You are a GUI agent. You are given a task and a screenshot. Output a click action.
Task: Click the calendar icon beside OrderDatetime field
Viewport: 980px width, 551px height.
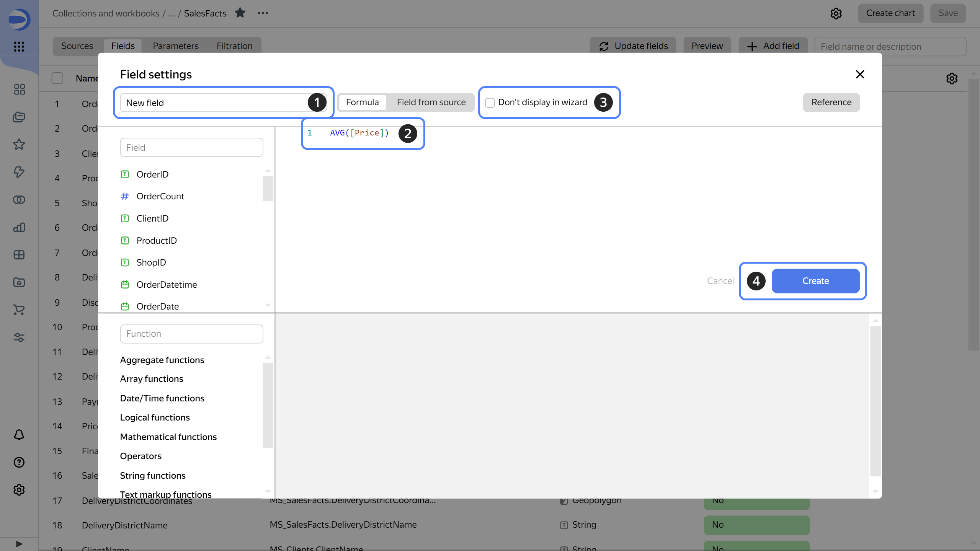click(x=125, y=284)
